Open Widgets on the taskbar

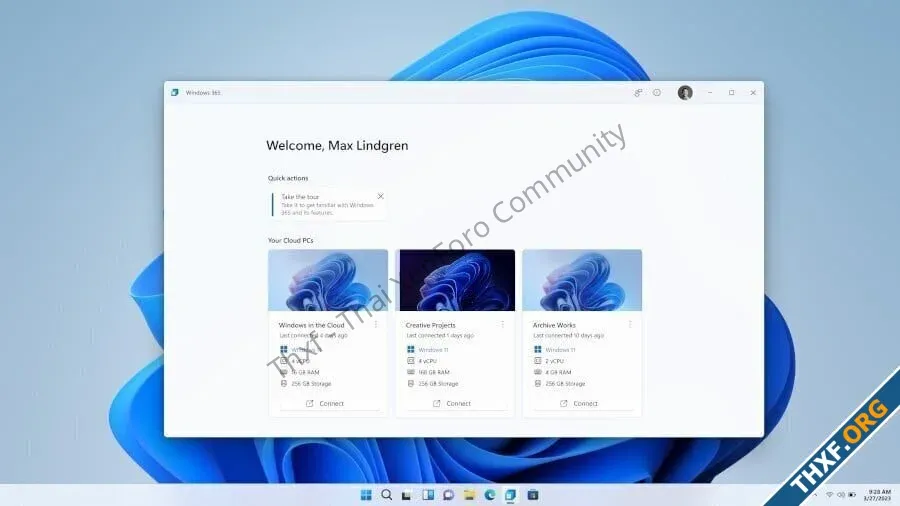[428, 495]
